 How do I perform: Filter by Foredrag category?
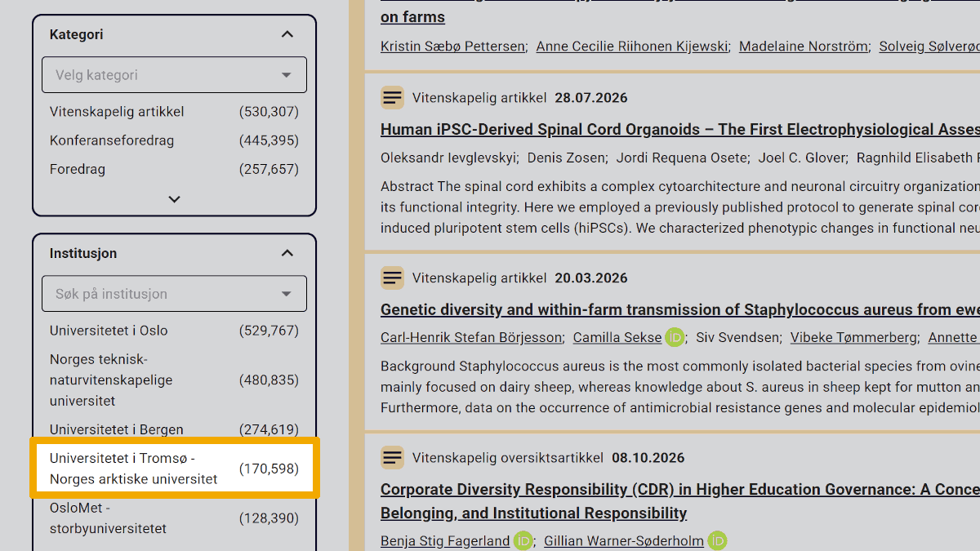[174, 169]
